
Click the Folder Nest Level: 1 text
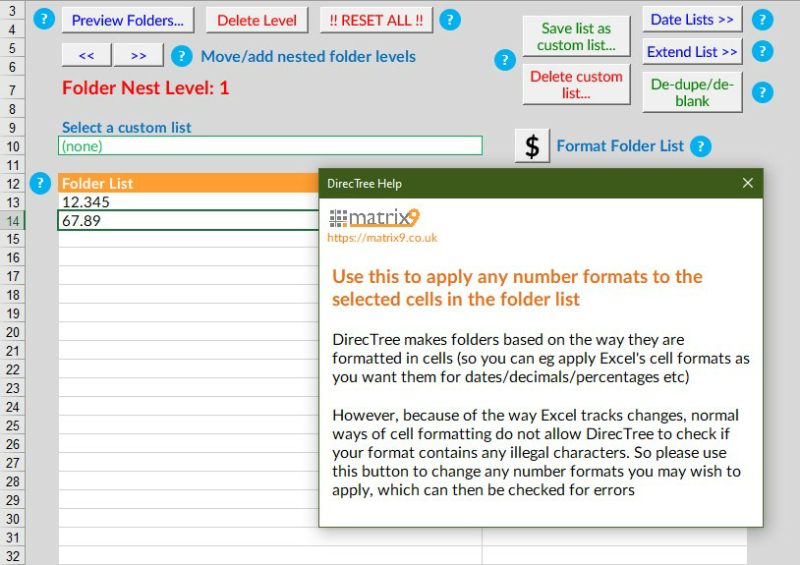pos(145,88)
